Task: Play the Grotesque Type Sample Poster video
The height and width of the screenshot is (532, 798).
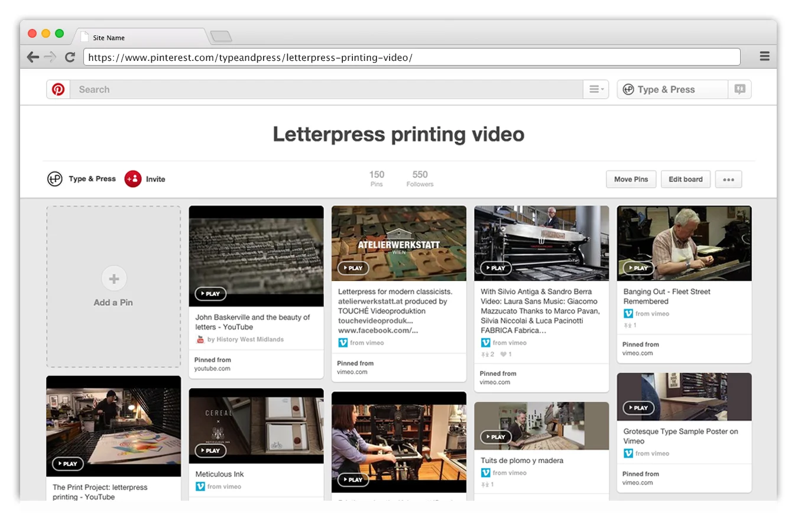Action: tap(638, 408)
